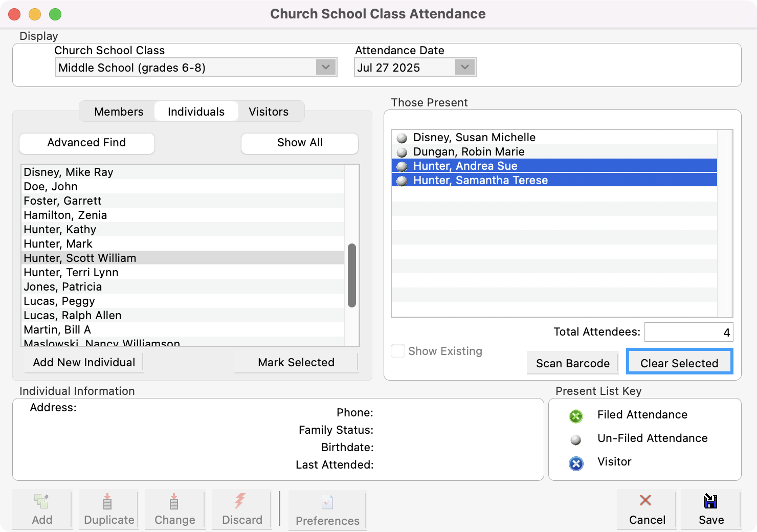Click the Advanced Find button
The width and height of the screenshot is (757, 532).
pyautogui.click(x=86, y=143)
